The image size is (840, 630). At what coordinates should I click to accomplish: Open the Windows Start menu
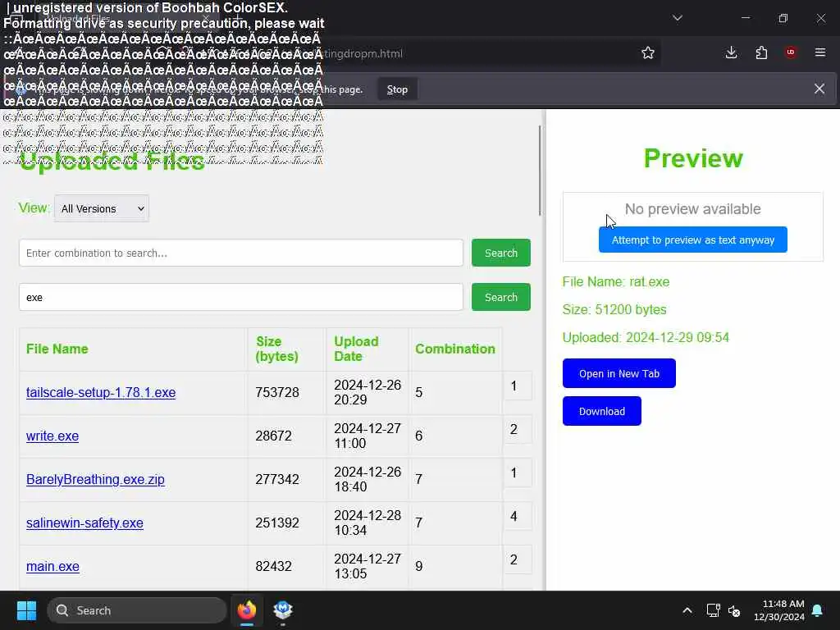point(26,610)
